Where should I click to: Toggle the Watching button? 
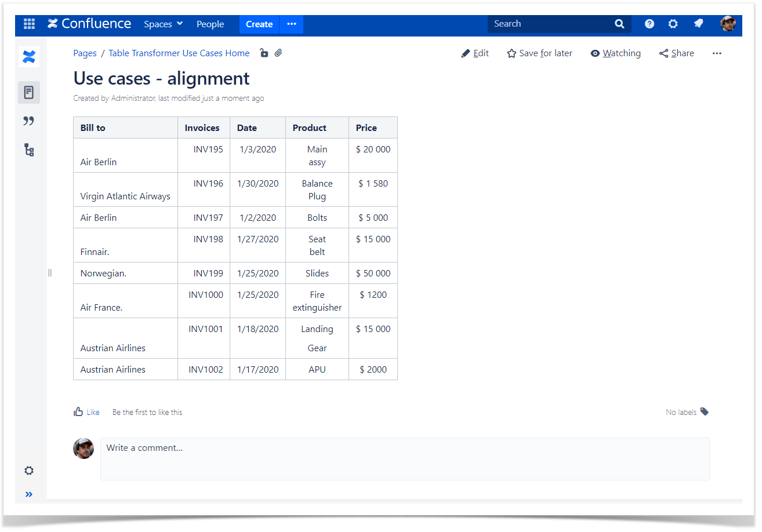615,53
